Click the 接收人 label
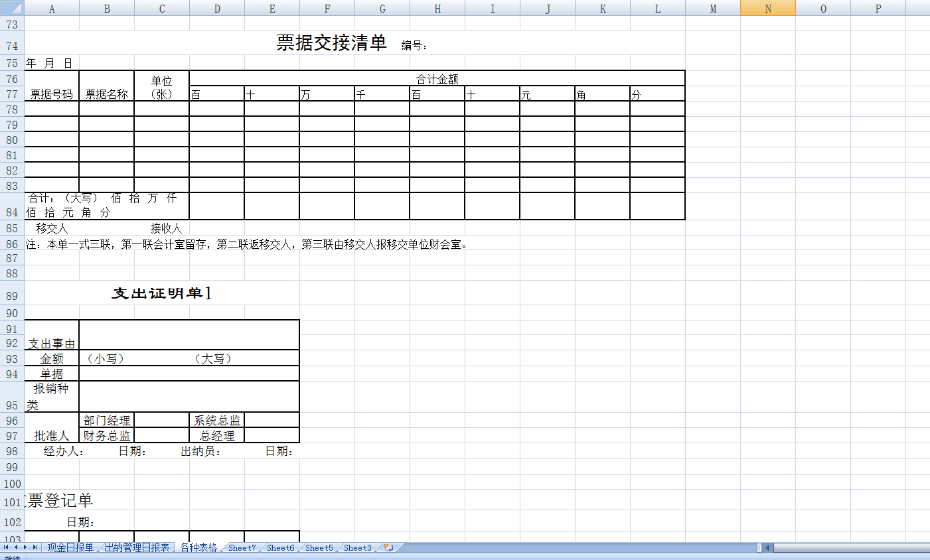Image resolution: width=930 pixels, height=560 pixels. [166, 228]
